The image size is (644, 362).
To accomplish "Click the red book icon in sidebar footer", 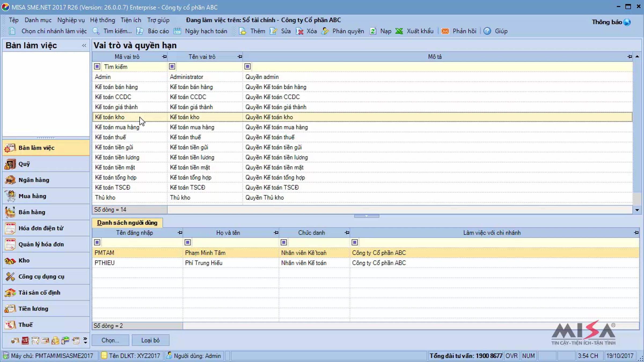I will [25, 341].
